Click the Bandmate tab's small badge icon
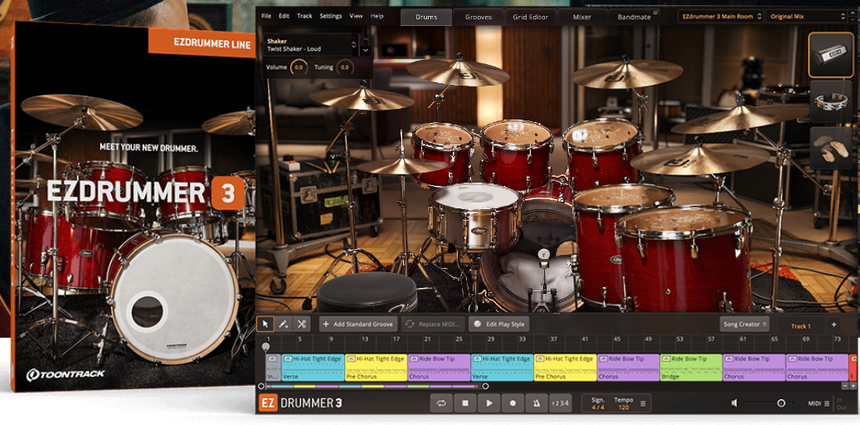The width and height of the screenshot is (860, 425). click(x=655, y=12)
